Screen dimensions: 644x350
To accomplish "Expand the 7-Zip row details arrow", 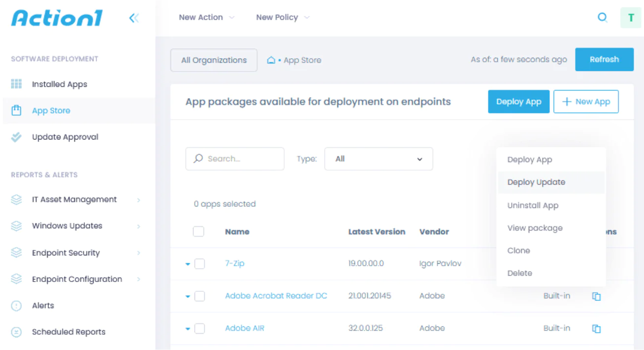I will (187, 264).
